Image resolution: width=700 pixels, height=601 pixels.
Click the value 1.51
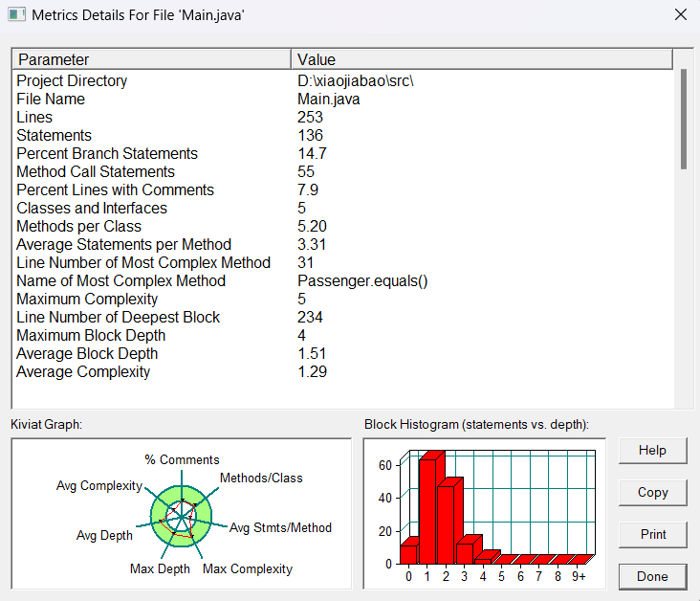click(312, 354)
